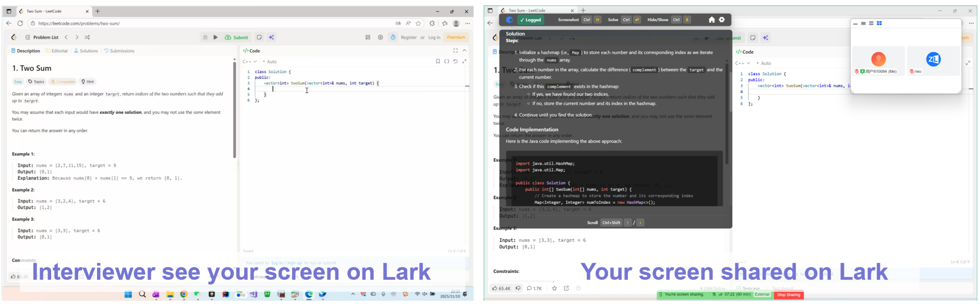
Task: Open the debugger bug icon in left window
Action: click(x=205, y=37)
